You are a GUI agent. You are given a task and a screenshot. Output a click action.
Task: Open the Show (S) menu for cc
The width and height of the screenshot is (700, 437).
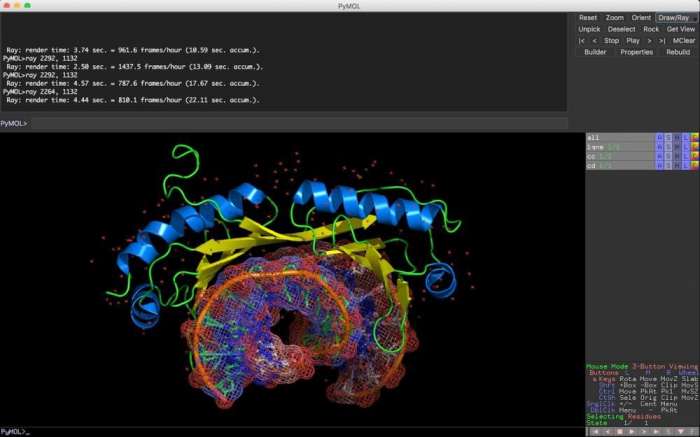668,156
